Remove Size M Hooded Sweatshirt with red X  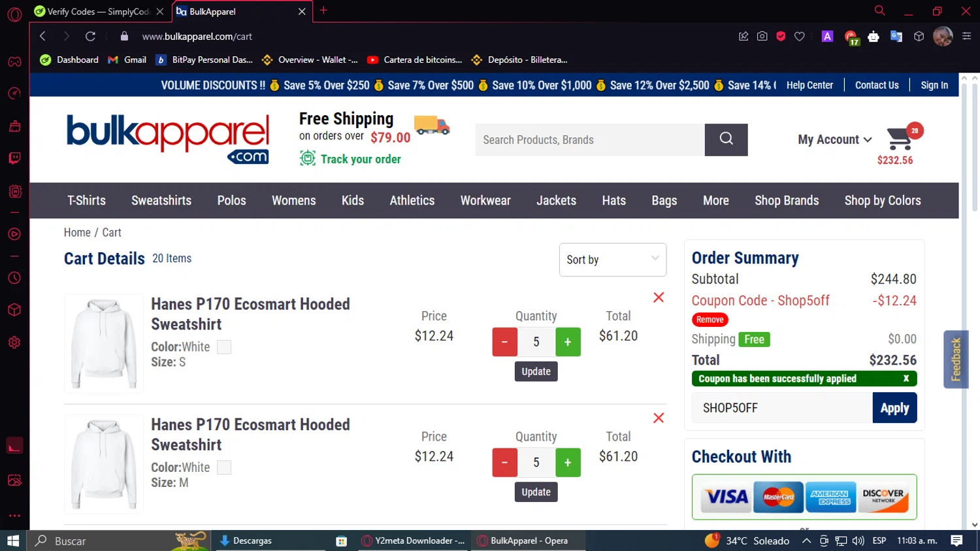659,418
